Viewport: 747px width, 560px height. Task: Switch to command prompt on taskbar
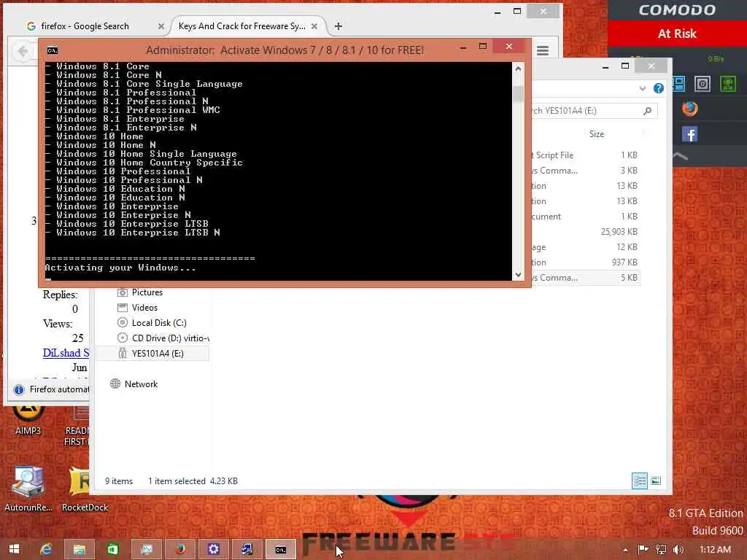[281, 549]
